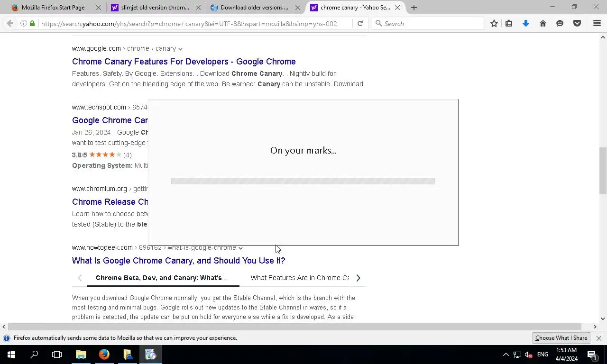Open What Is Google Chrome Canary article
The image size is (607, 364).
coord(178,261)
